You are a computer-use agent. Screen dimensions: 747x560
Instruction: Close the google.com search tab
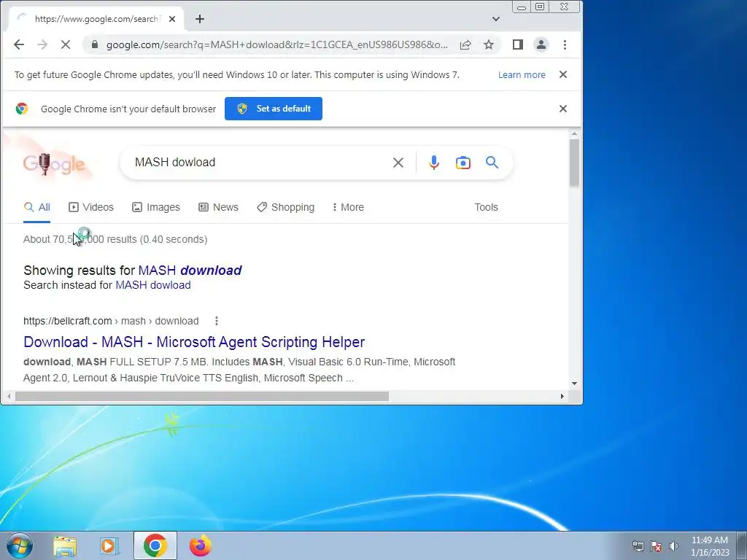tap(172, 19)
